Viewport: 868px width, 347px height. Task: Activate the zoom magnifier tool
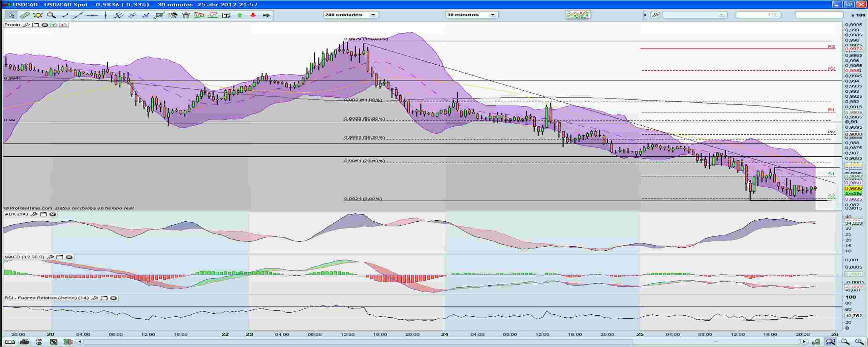(51, 15)
